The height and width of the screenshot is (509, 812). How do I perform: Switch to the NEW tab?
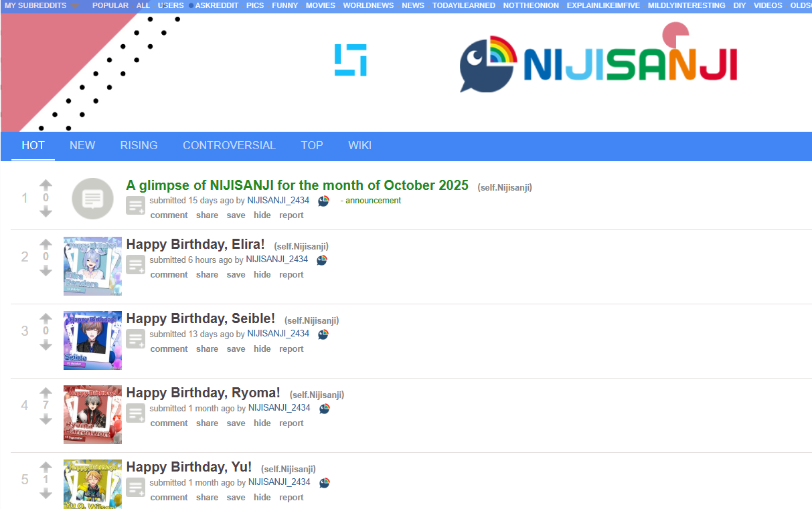pyautogui.click(x=82, y=145)
